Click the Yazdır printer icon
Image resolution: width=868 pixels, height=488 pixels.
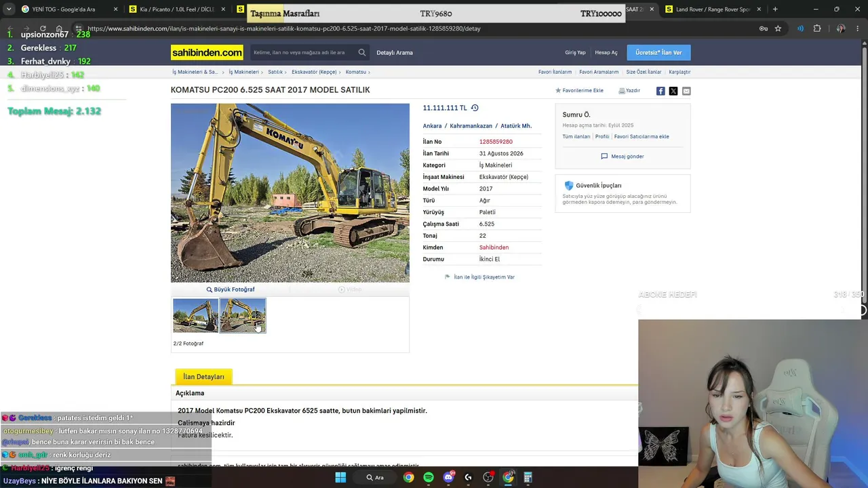(622, 90)
